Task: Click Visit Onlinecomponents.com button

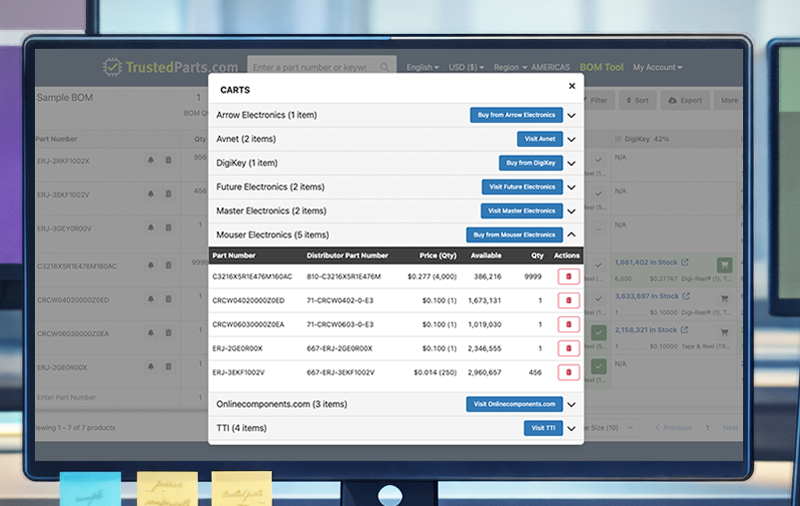Action: click(x=514, y=404)
